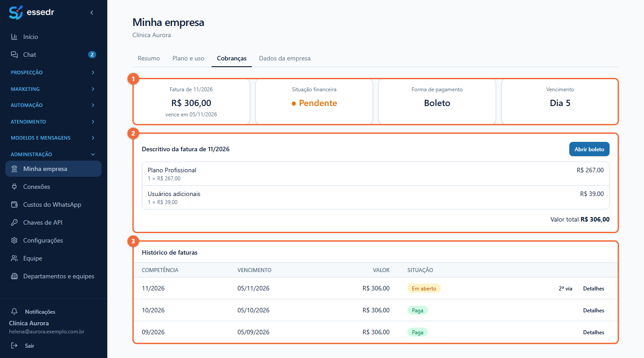The image size is (644, 358).
Task: Switch to the Plano e uso tab
Action: (188, 59)
